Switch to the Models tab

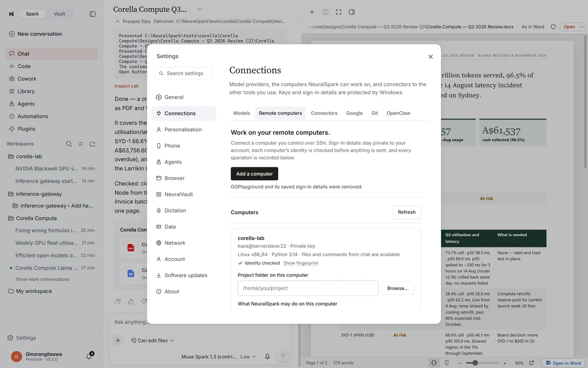pyautogui.click(x=242, y=113)
